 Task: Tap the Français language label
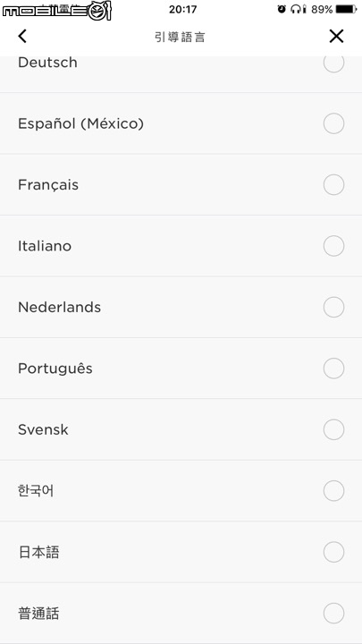(48, 185)
